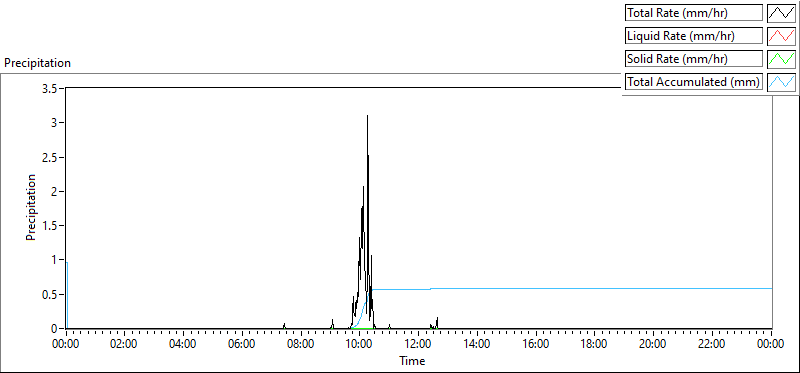Select the Total Accumulated (mm) legend label

coord(694,82)
